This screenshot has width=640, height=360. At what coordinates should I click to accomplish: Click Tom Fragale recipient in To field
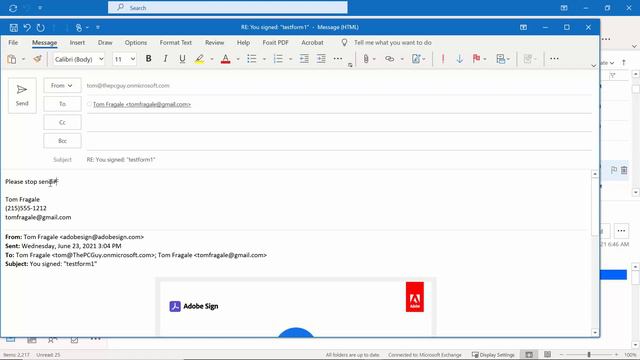(x=142, y=104)
